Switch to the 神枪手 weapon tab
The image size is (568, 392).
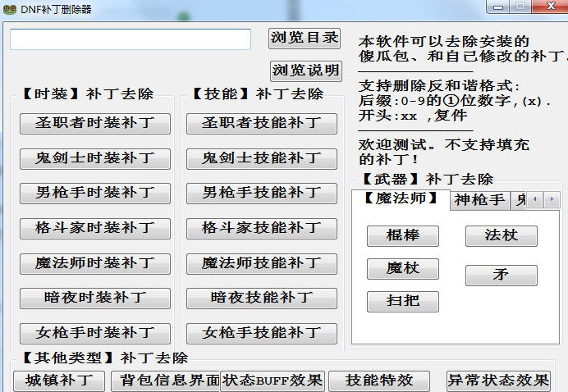click(480, 200)
